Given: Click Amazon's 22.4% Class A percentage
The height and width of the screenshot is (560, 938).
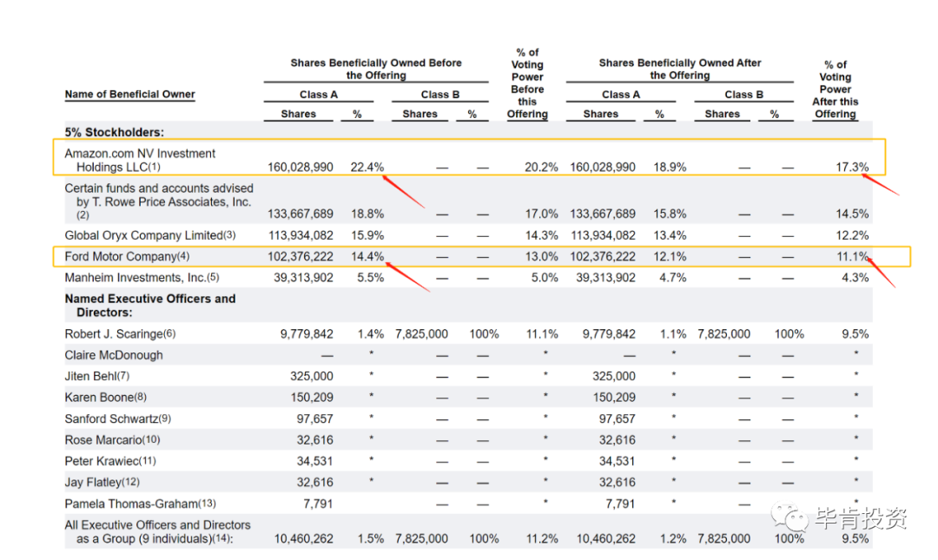Looking at the screenshot, I should click(367, 167).
